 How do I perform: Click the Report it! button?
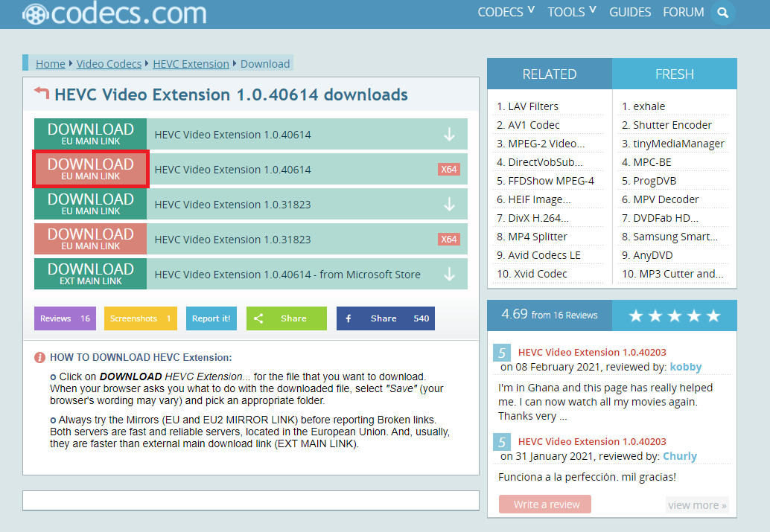(x=211, y=318)
